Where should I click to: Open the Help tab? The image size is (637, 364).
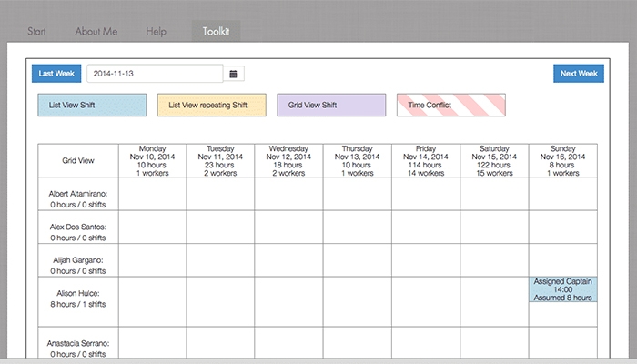[157, 32]
